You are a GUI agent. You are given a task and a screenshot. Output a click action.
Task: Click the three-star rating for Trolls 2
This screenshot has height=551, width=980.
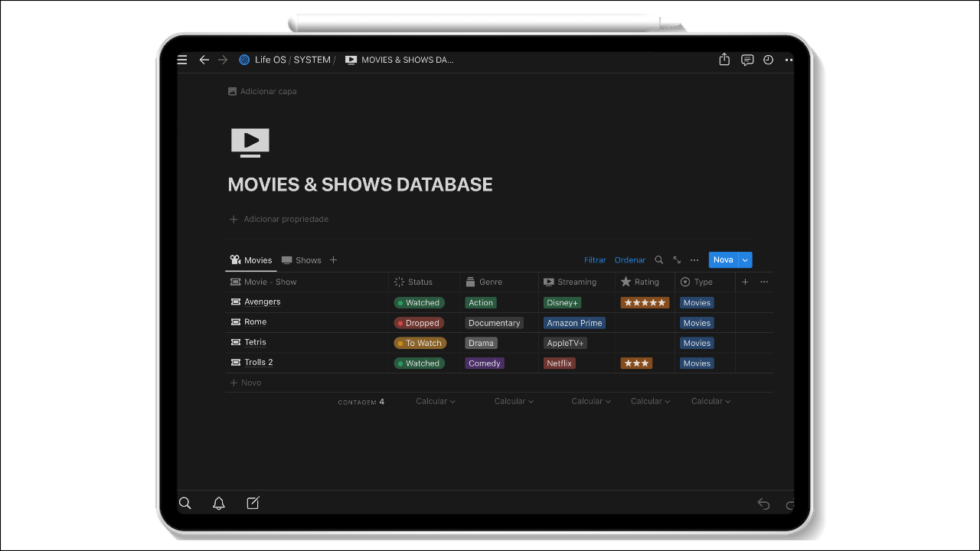636,363
